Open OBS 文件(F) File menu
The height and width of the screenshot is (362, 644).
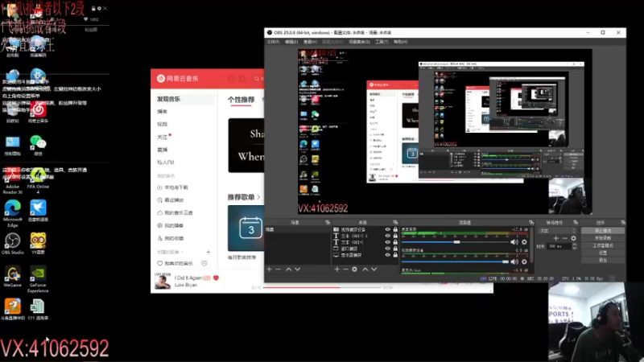[x=273, y=42]
